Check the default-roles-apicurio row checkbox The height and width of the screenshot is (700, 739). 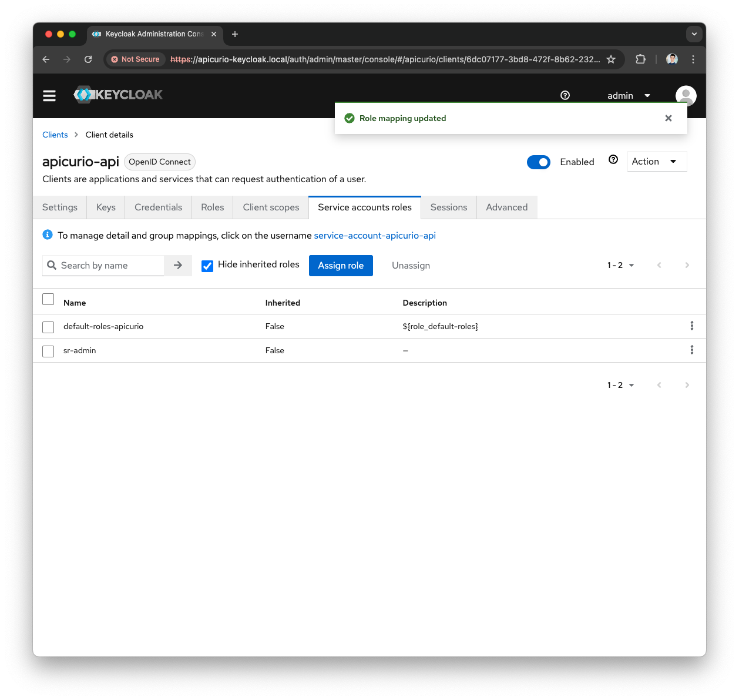(48, 327)
